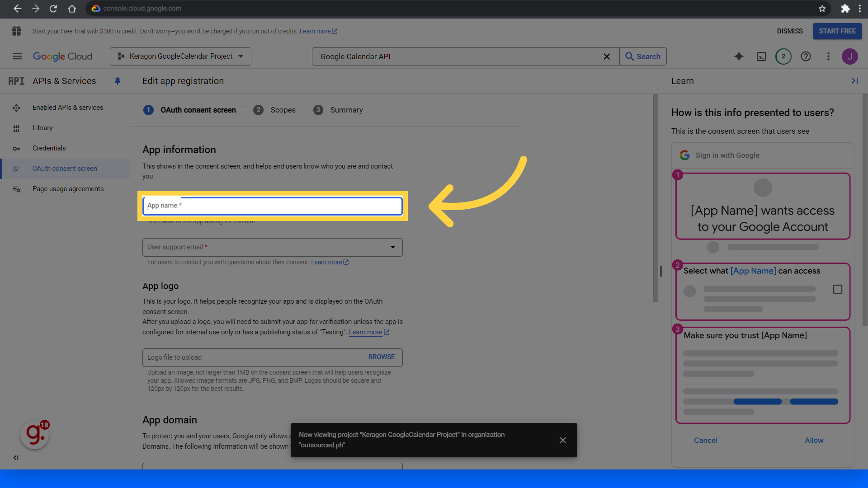868x488 pixels.
Task: Open Learn more link in trial banner
Action: (x=318, y=31)
